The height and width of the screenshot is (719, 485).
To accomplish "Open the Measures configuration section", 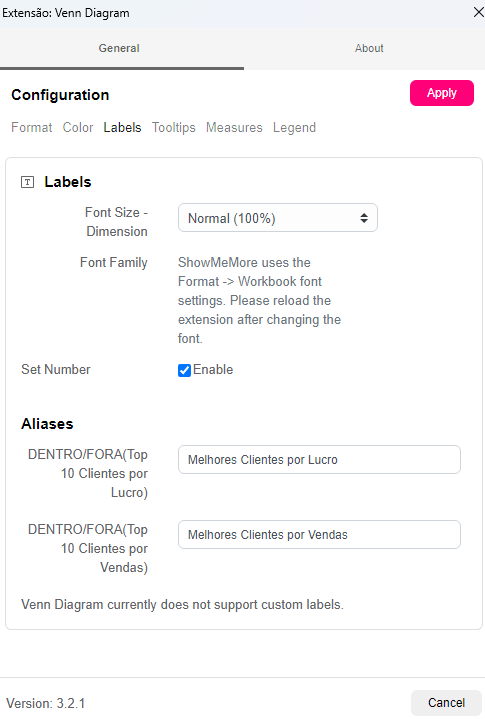I will click(x=234, y=127).
